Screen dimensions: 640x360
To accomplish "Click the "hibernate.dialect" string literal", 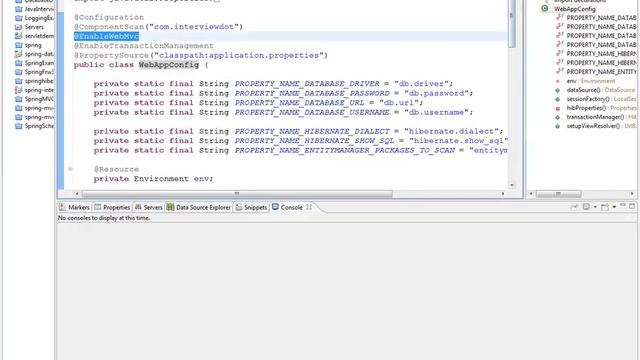I will (x=451, y=131).
